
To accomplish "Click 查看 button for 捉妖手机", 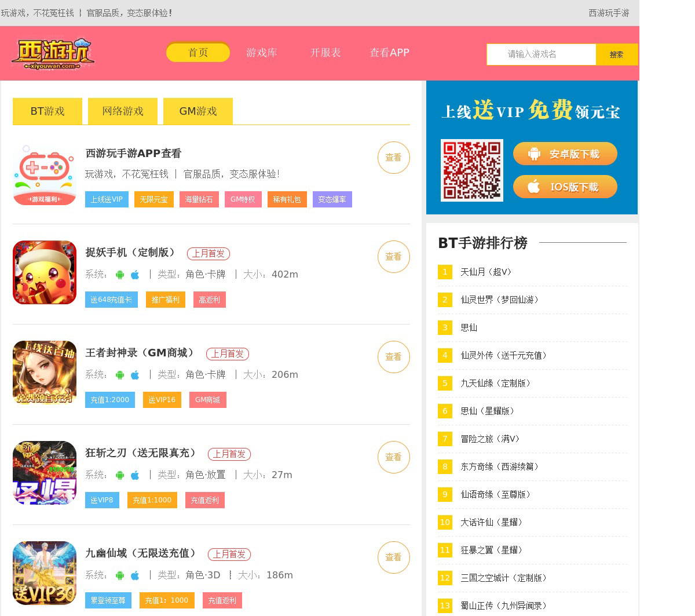I will [x=394, y=257].
